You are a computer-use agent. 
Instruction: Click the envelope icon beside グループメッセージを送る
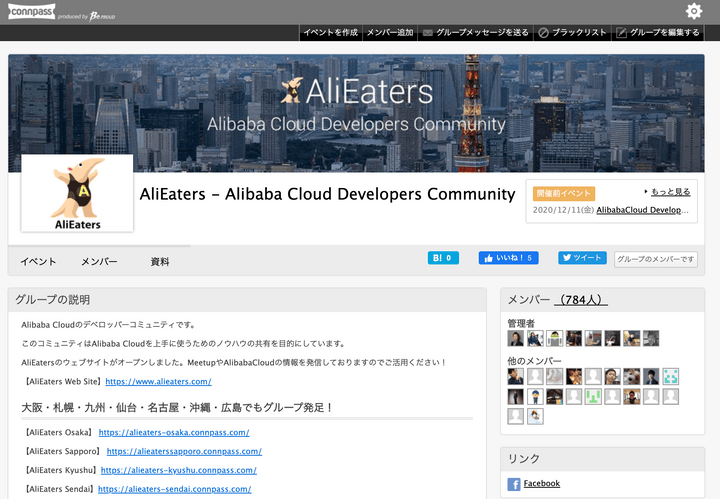click(x=428, y=33)
